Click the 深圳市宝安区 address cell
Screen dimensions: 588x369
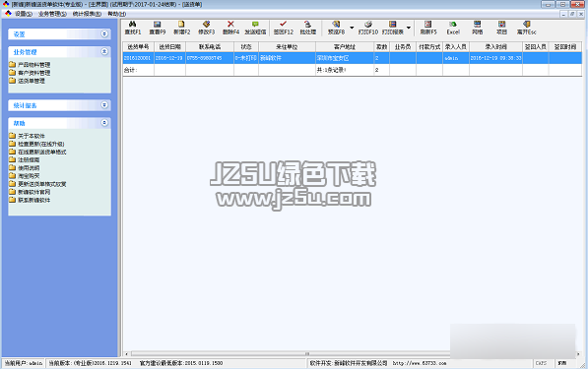coord(345,58)
